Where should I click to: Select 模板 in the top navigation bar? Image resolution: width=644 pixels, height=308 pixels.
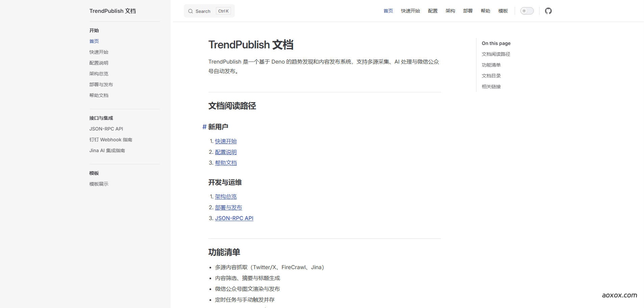(x=503, y=11)
